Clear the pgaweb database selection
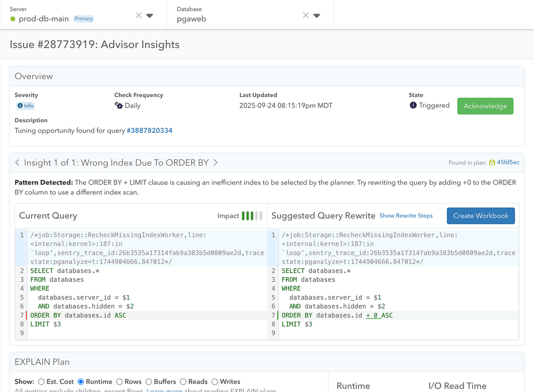Screen dimensions: 534x392 306,16
